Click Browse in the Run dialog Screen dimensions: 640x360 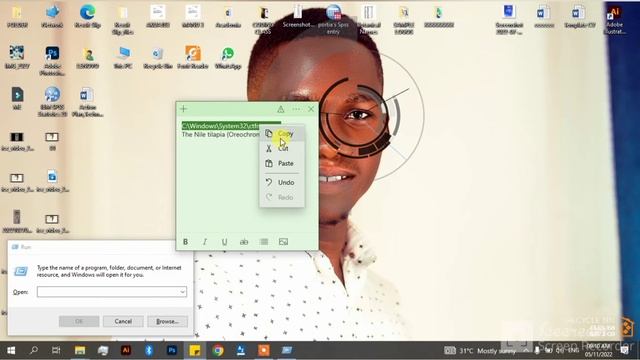pyautogui.click(x=168, y=321)
